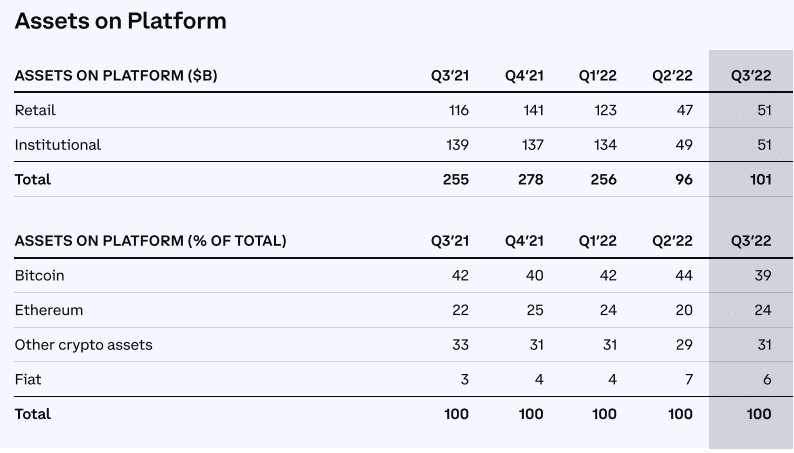Select the Retail row label
Viewport: 794px width, 453px height.
point(34,110)
